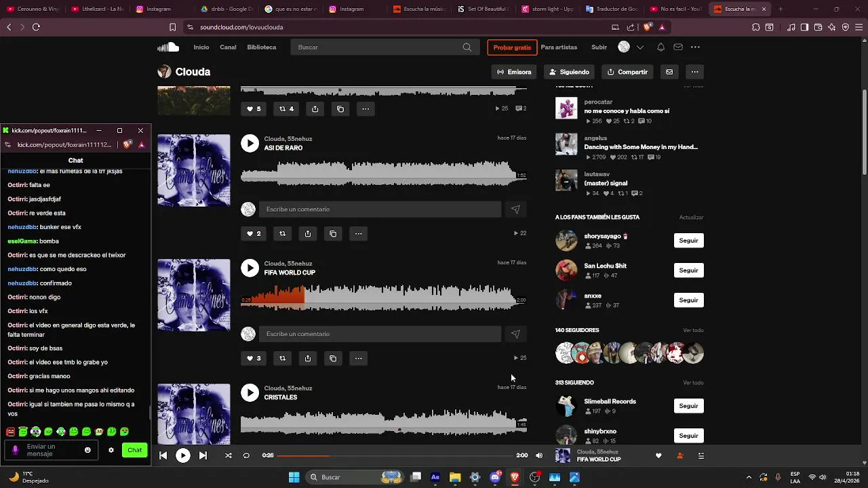
Task: Play the CRISTALES track
Action: click(250, 392)
